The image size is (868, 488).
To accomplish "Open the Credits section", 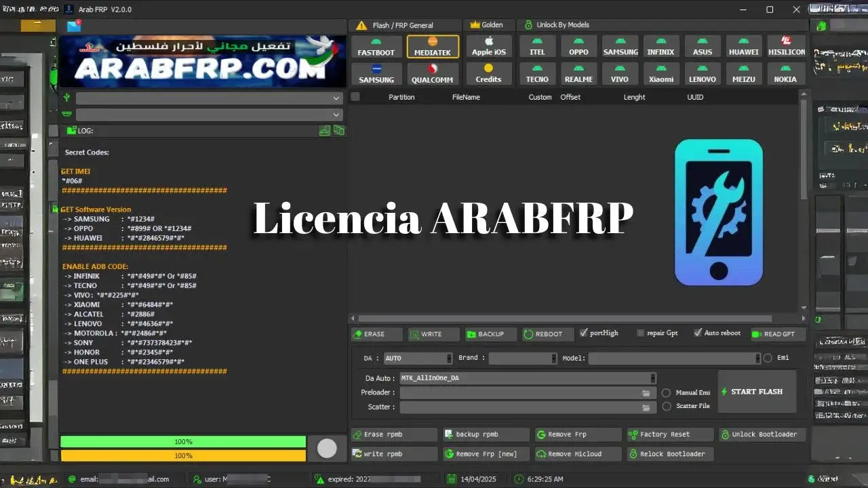I will 489,74.
